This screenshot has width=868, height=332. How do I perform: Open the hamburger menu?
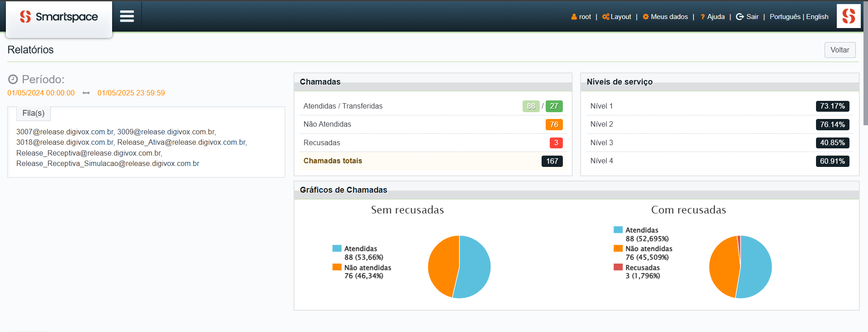click(x=127, y=17)
